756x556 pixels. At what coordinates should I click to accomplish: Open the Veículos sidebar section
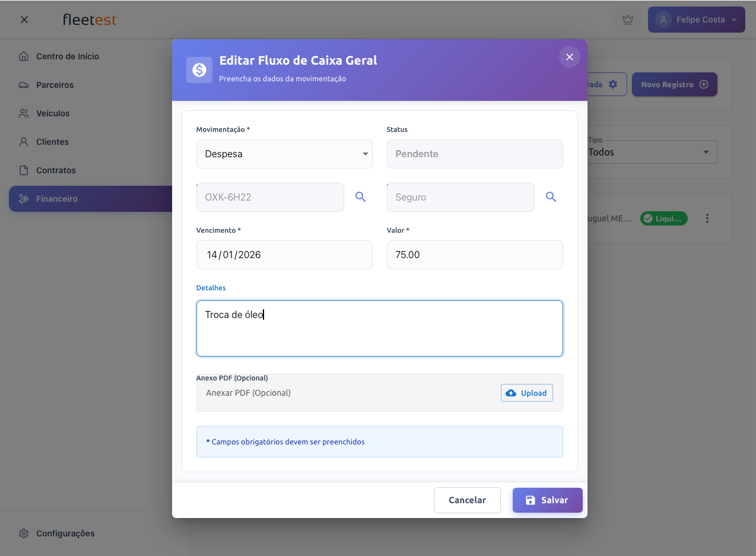tap(53, 113)
